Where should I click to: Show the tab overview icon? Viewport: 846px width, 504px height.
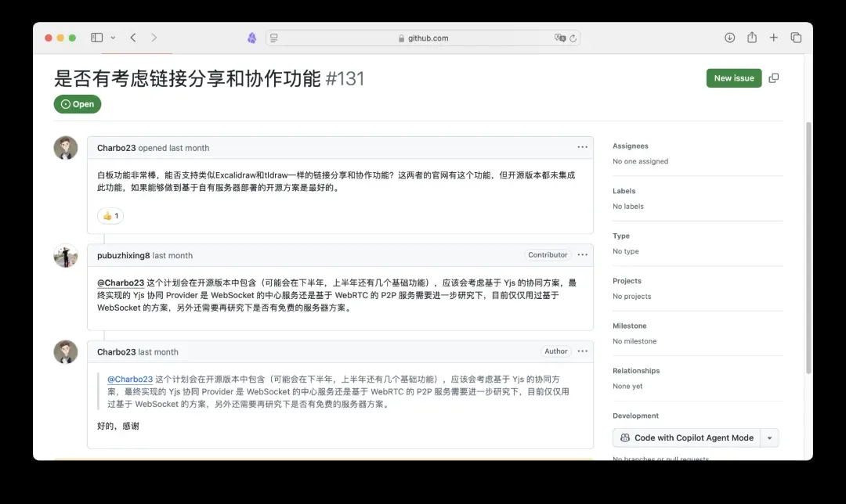(796, 38)
